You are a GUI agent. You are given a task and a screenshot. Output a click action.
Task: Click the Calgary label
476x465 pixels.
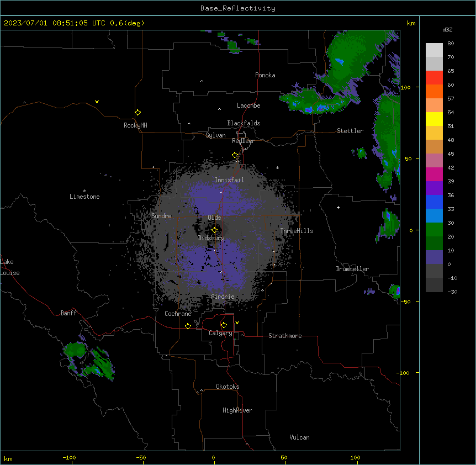point(220,333)
